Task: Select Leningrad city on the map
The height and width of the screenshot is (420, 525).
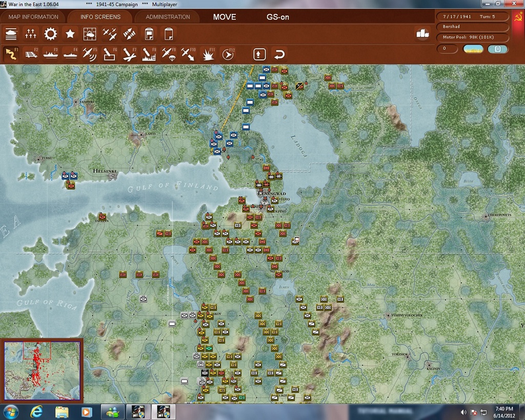Action: coord(266,201)
